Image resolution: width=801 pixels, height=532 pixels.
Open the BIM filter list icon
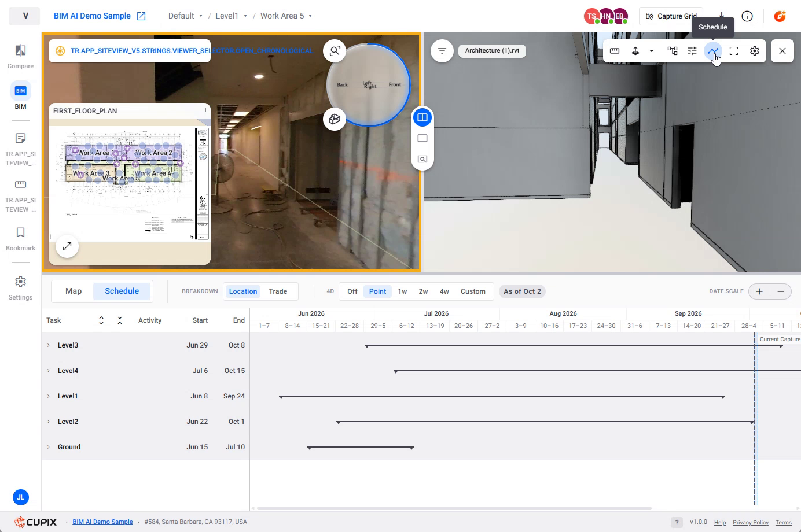(442, 51)
